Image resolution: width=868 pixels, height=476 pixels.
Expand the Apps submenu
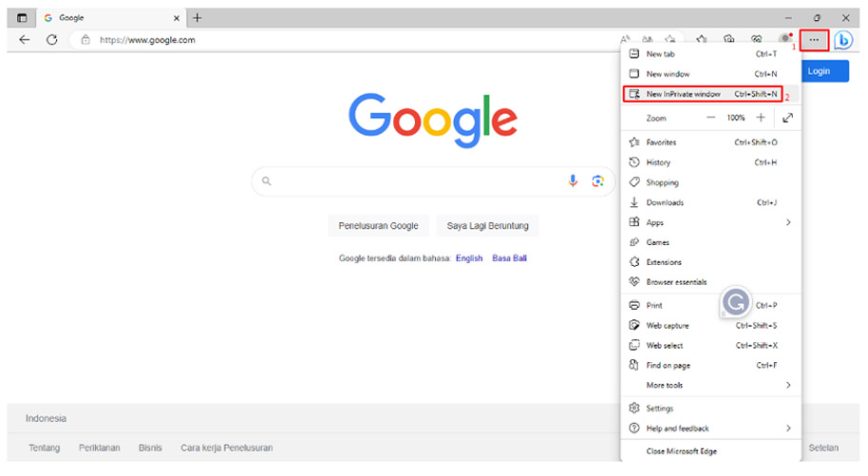coord(787,222)
